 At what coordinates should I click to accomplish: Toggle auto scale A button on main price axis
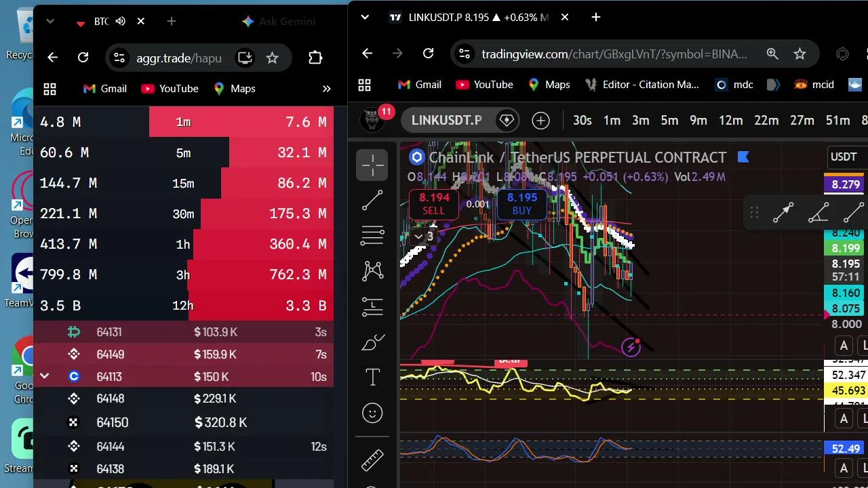844,346
